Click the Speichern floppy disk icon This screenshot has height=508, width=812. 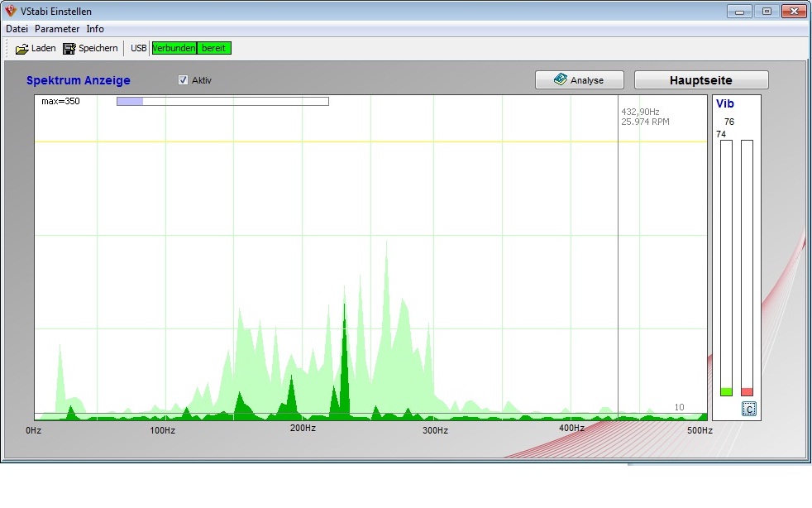(x=69, y=48)
